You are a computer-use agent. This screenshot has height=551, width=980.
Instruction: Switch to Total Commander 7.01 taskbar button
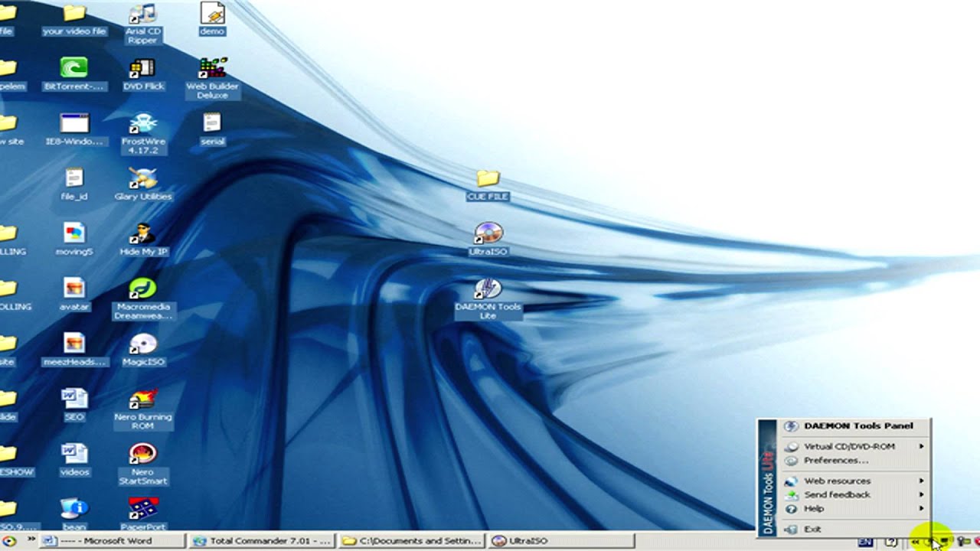coord(263,540)
